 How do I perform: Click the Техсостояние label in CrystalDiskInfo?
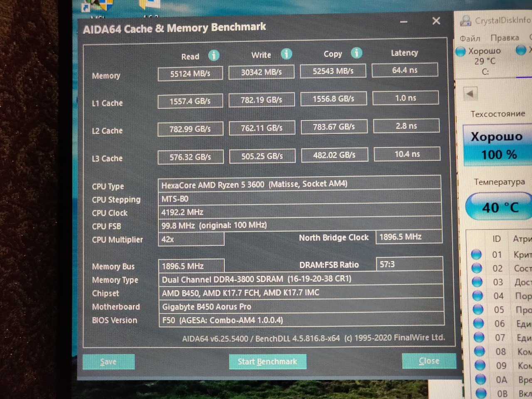[x=498, y=113]
